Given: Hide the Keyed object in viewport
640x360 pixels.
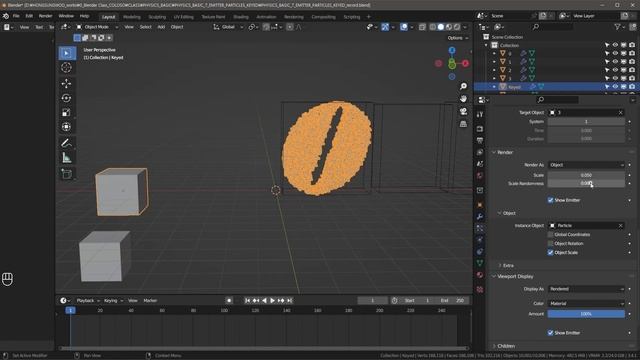Looking at the screenshot, I should pos(615,87).
